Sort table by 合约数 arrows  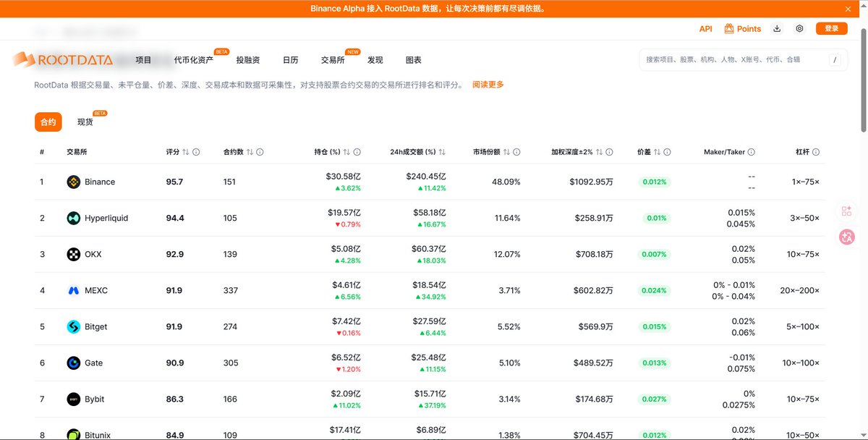250,152
